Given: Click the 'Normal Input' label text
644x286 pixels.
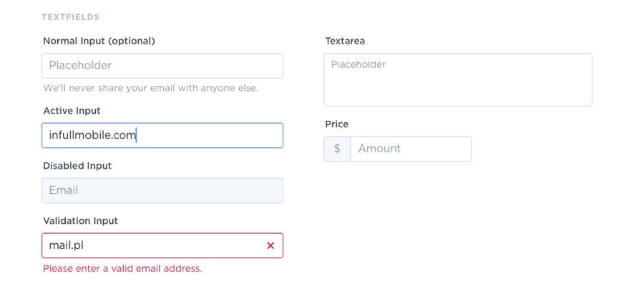Looking at the screenshot, I should click(x=74, y=41).
